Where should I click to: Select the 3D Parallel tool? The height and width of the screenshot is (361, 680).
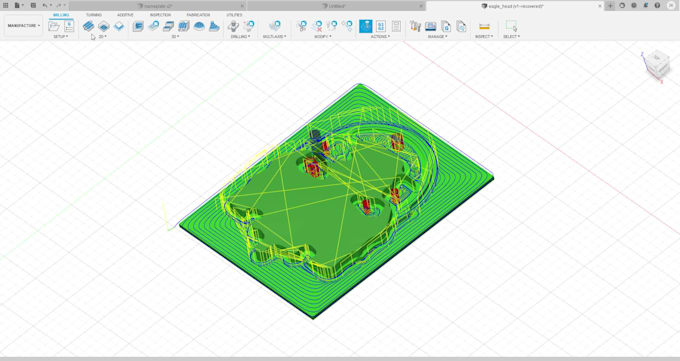(x=168, y=26)
